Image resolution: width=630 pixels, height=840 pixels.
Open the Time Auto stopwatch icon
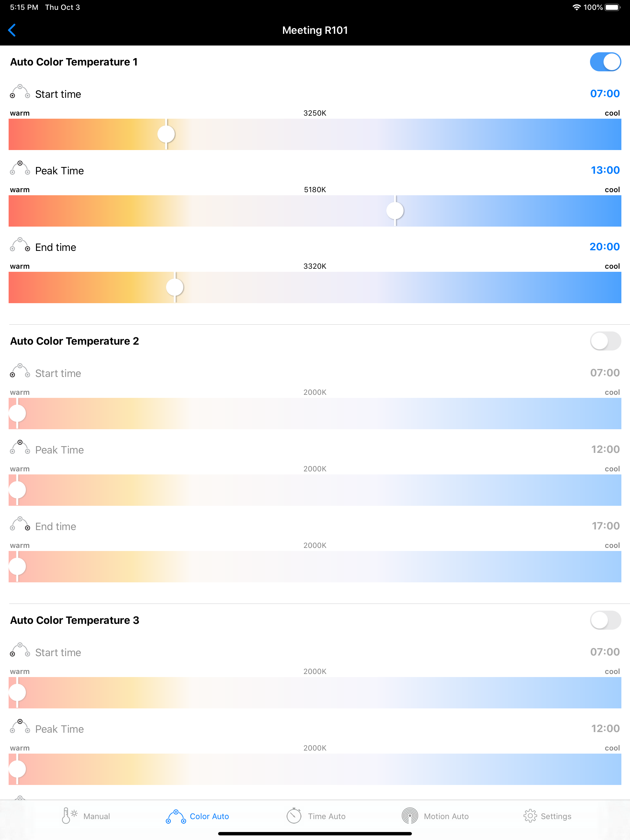point(294,816)
